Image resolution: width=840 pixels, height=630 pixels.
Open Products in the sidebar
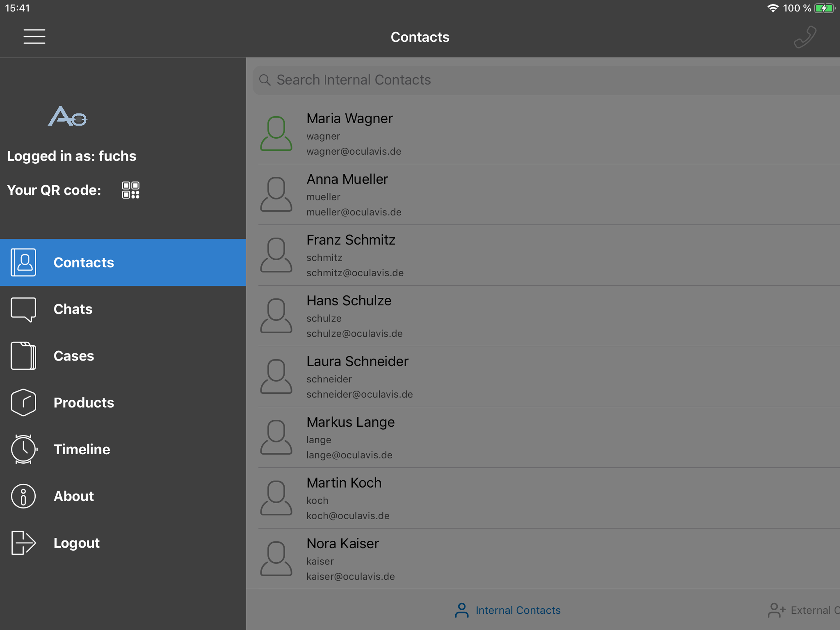pyautogui.click(x=123, y=402)
